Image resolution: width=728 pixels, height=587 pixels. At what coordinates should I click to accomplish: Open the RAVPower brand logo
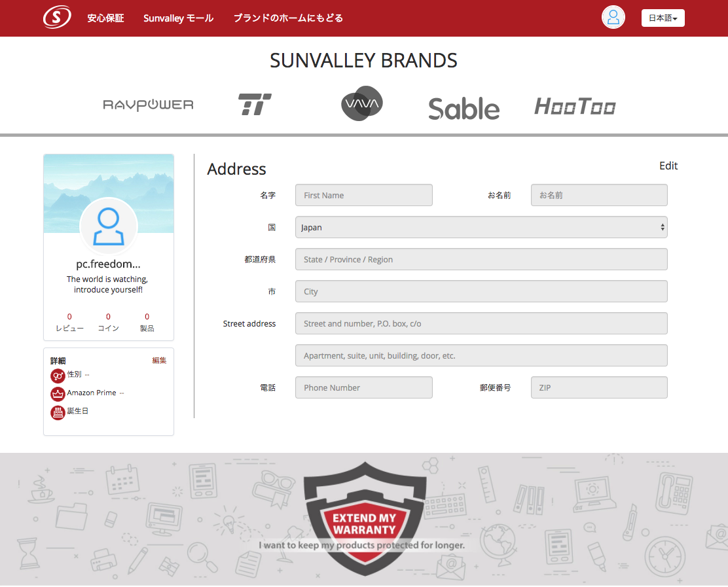[149, 105]
